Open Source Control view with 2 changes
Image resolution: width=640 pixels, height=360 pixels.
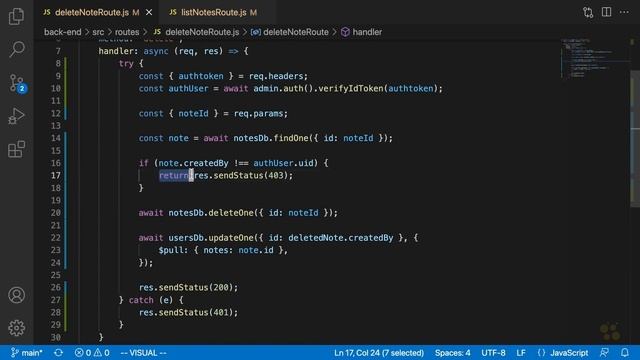(17, 83)
